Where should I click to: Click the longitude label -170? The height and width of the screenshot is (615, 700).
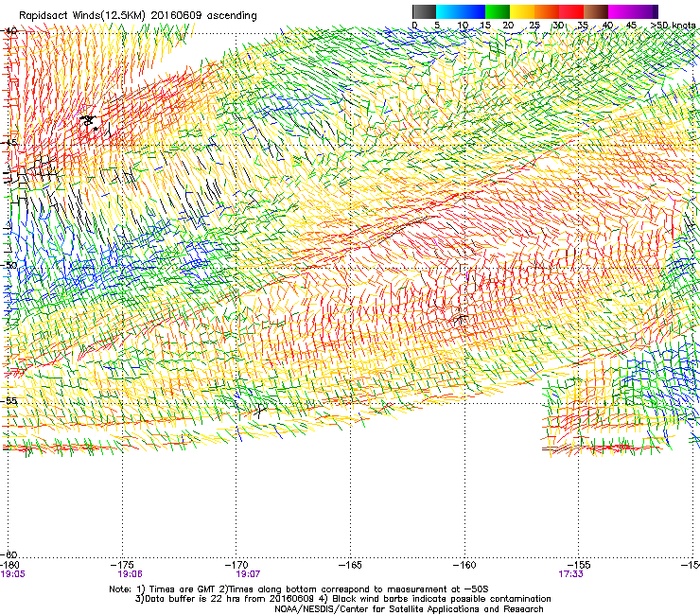click(236, 565)
